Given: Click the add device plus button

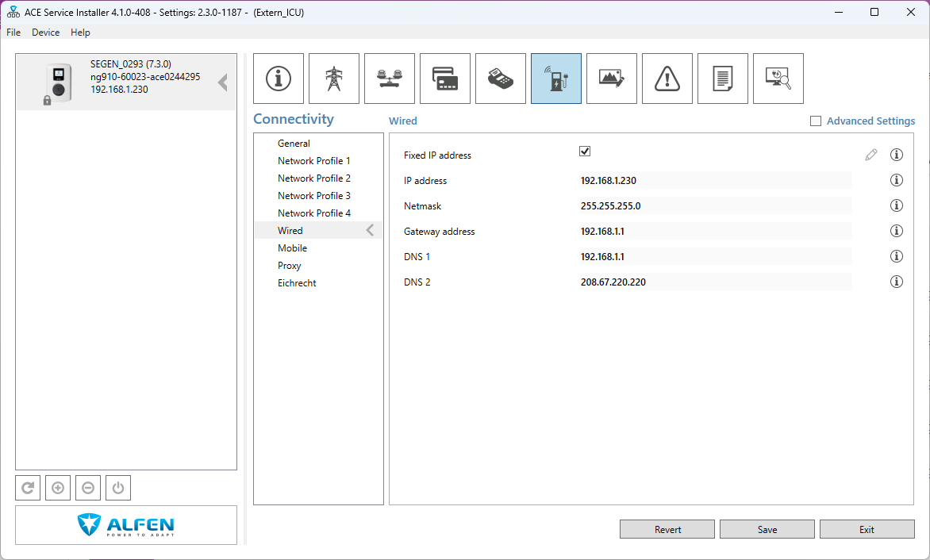Looking at the screenshot, I should coord(58,488).
